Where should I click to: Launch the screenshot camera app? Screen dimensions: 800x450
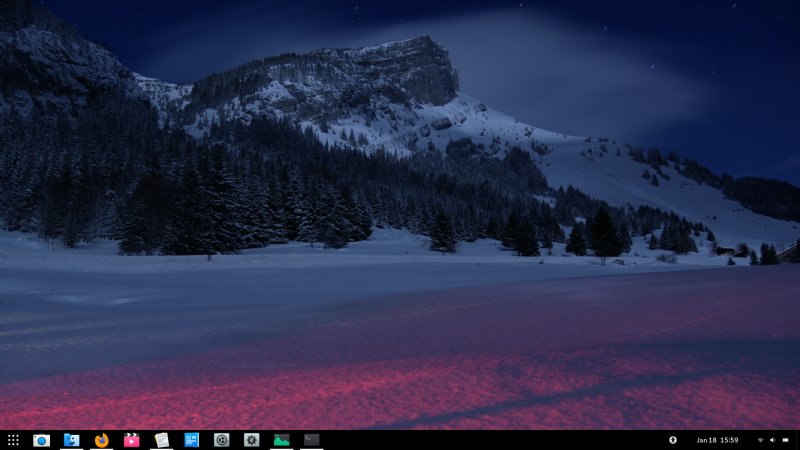41,440
